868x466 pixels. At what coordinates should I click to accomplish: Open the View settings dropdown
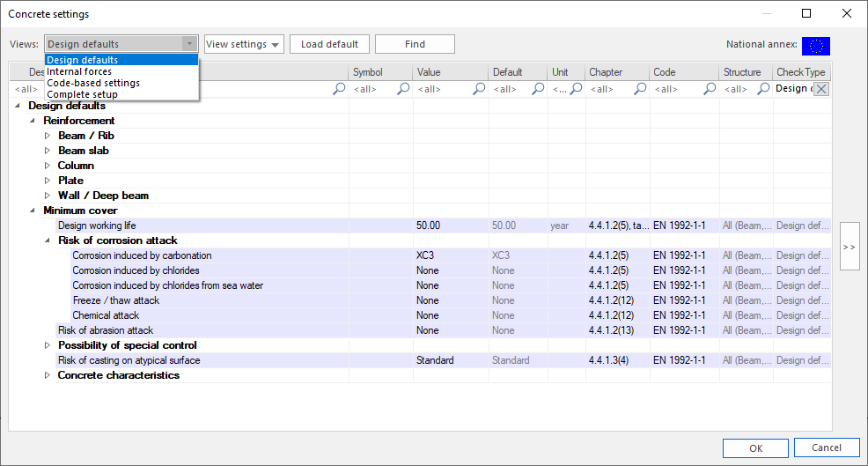pyautogui.click(x=244, y=44)
